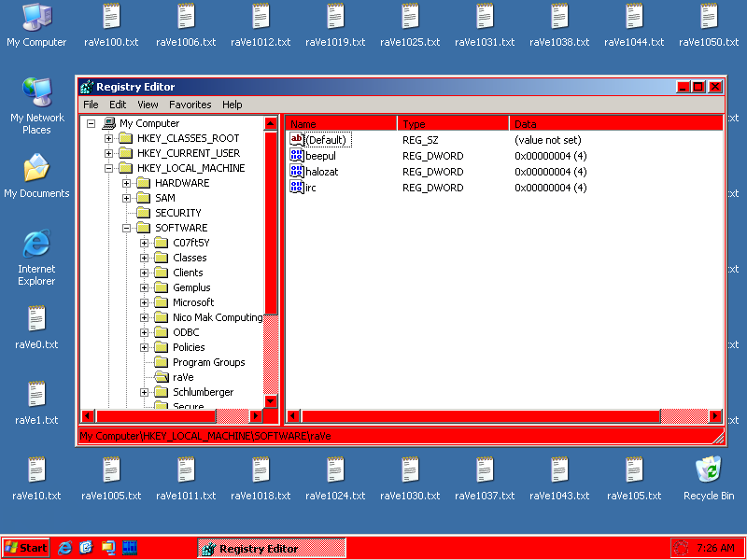Click tree pane scroll down arrow
Image resolution: width=747 pixels, height=560 pixels.
click(x=271, y=401)
